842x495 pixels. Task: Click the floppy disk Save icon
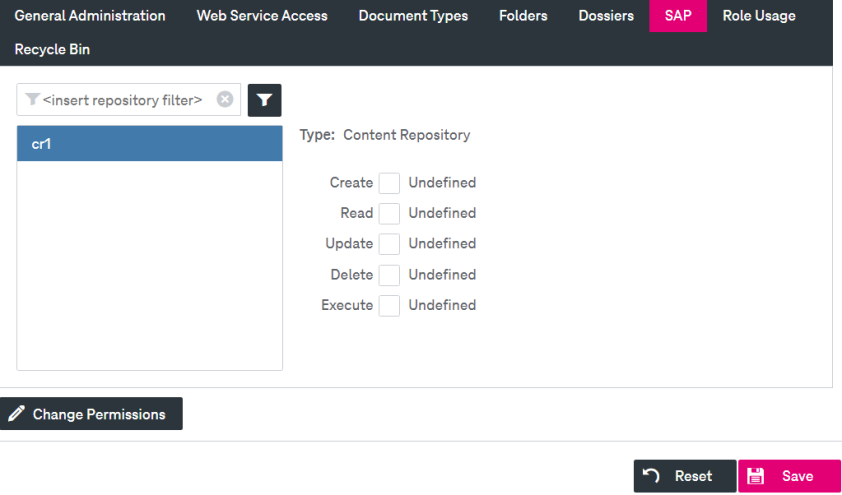[756, 476]
